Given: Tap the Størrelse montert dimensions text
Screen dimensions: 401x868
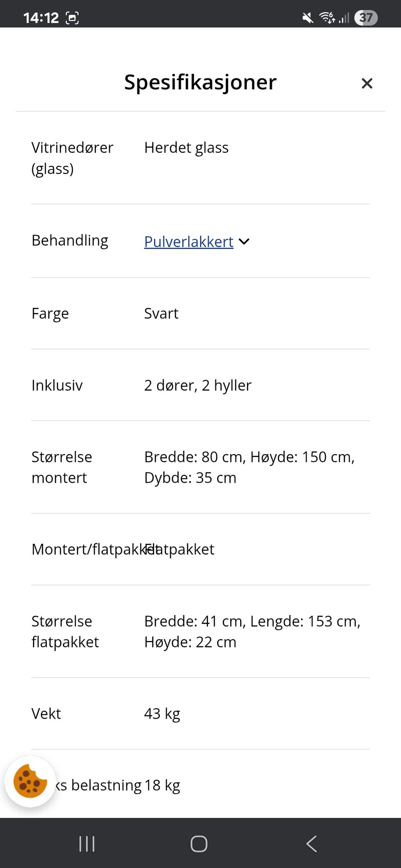Looking at the screenshot, I should point(250,467).
